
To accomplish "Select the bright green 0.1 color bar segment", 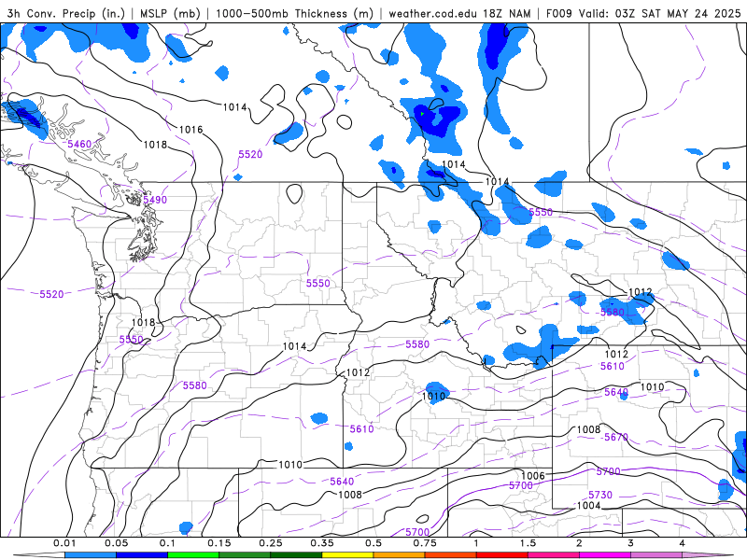I will [x=193, y=555].
